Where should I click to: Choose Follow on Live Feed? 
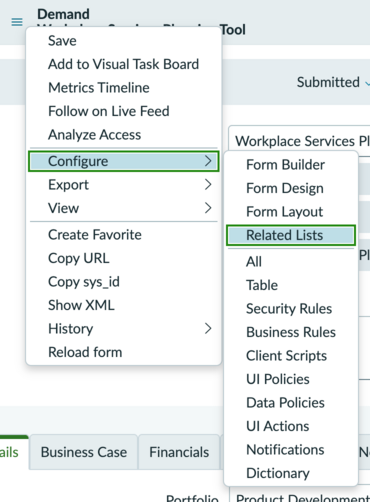click(x=124, y=111)
